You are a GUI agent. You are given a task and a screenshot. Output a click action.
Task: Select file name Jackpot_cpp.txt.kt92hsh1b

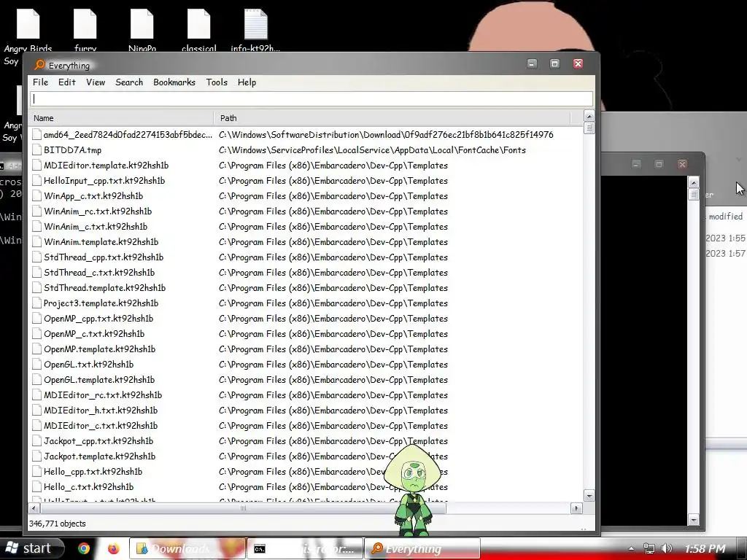point(98,441)
